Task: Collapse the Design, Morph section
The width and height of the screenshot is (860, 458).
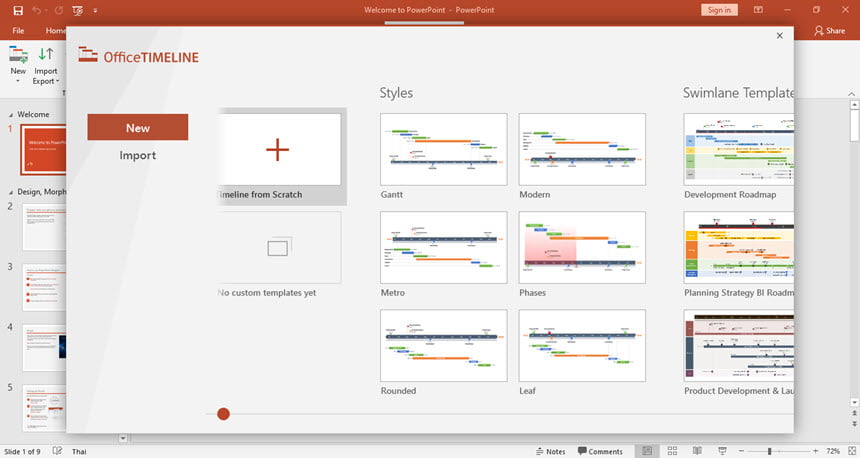Action: [x=11, y=193]
